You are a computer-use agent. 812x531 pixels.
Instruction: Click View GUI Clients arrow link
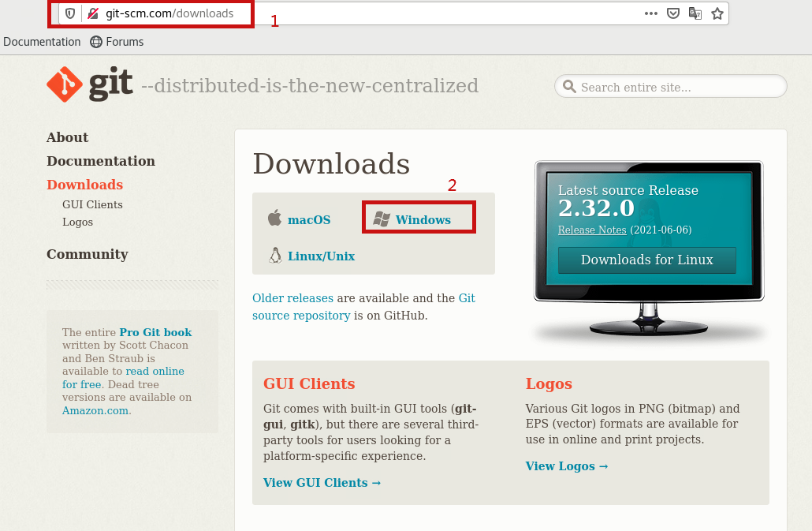(x=322, y=483)
